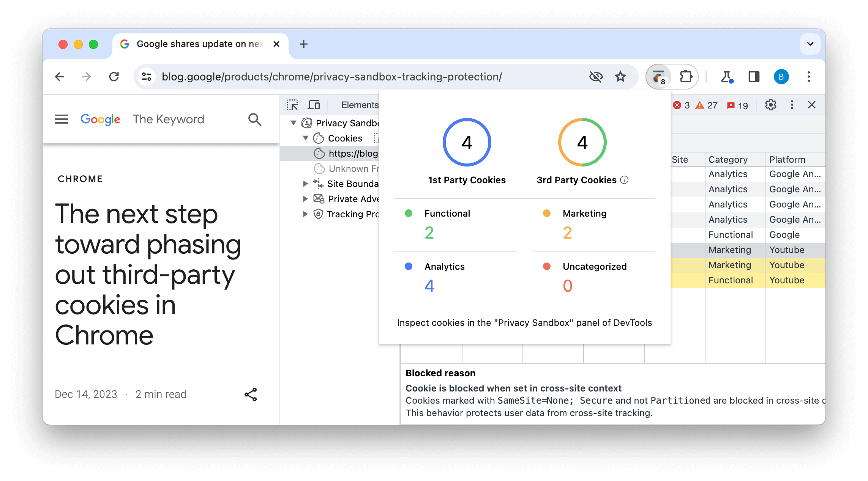868x481 pixels.
Task: Click the share article button
Action: tap(251, 395)
